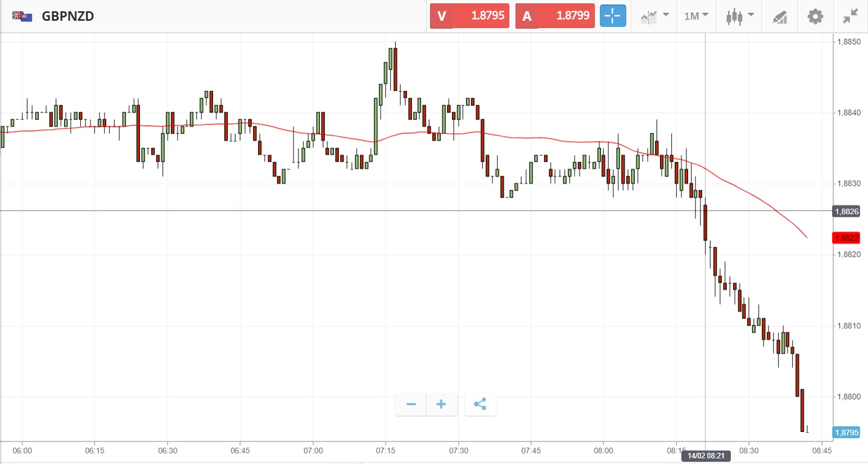The width and height of the screenshot is (868, 464).
Task: Click the 1,8850 price axis label
Action: [x=849, y=42]
